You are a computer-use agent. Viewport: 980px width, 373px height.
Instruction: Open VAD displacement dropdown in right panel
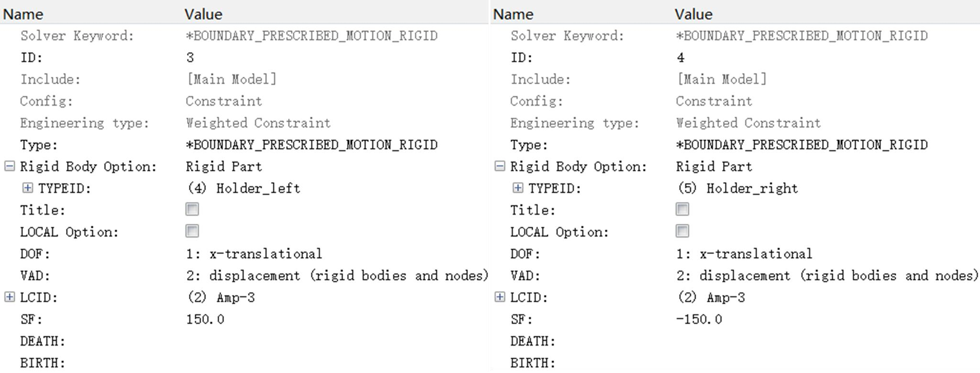(x=827, y=275)
